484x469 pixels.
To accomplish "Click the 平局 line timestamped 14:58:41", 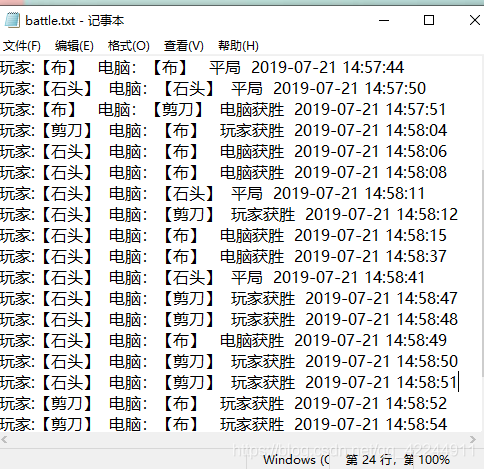I will [213, 278].
